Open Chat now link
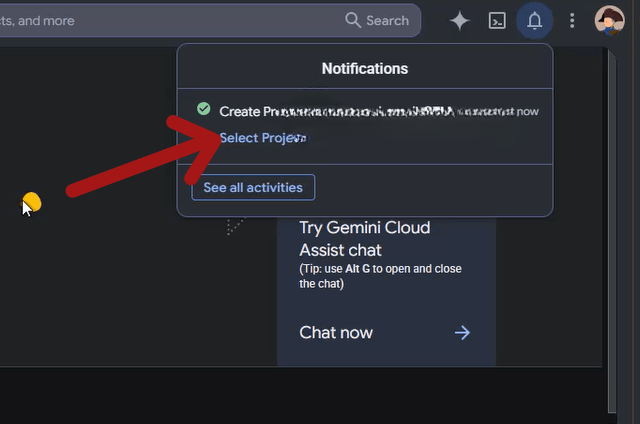640x424 pixels. [336, 333]
